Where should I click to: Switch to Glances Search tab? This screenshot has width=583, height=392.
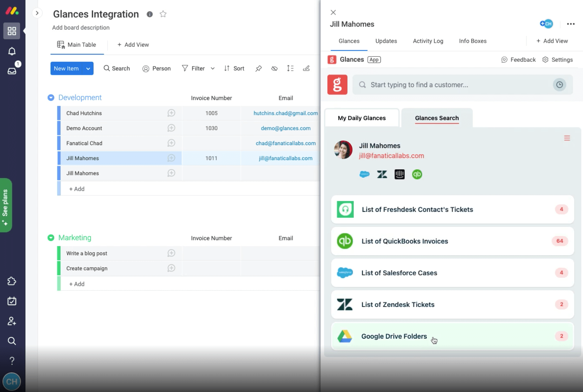coord(437,118)
